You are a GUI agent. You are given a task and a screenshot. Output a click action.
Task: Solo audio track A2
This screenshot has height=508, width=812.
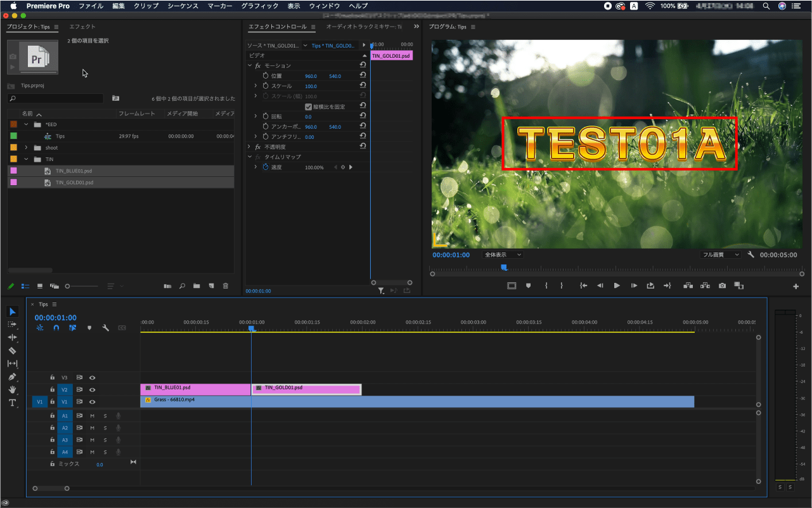[105, 427]
